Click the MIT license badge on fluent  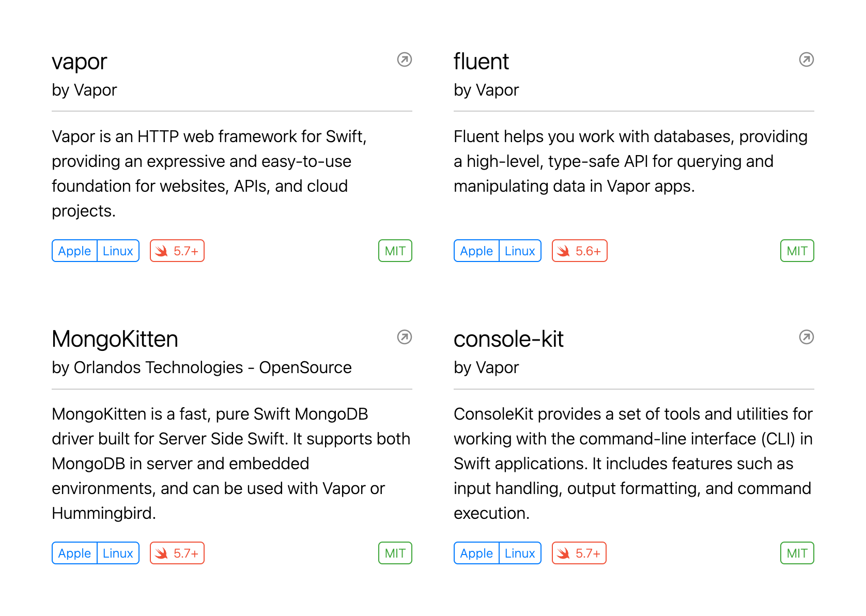[797, 251]
